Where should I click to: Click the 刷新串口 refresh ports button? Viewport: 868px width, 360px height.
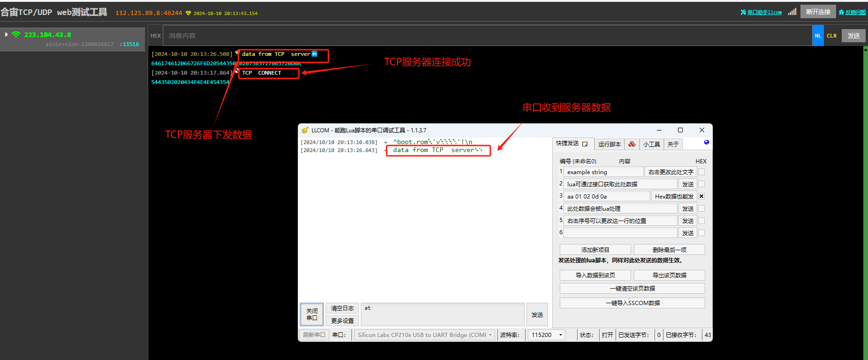point(314,335)
